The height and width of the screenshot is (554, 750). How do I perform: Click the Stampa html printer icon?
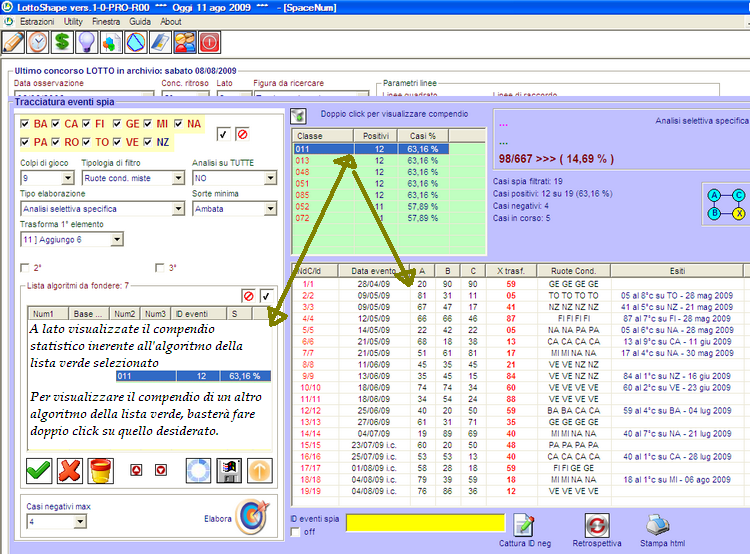pyautogui.click(x=658, y=525)
